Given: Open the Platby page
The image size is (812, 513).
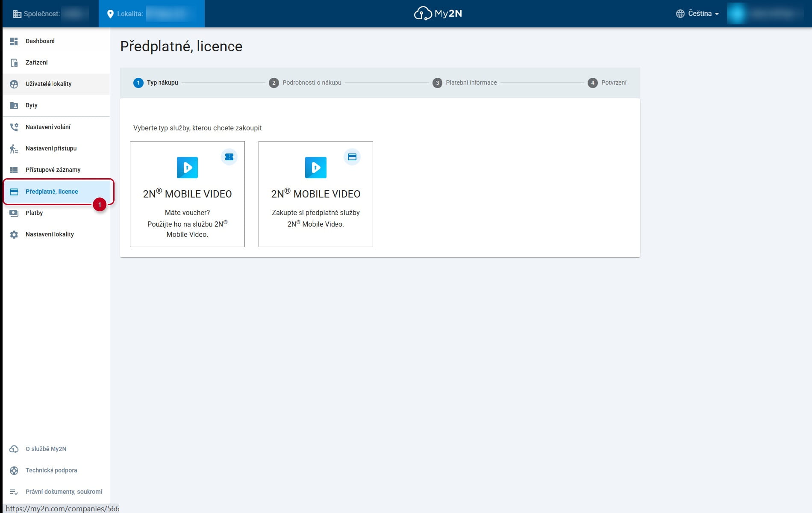Looking at the screenshot, I should 56,213.
